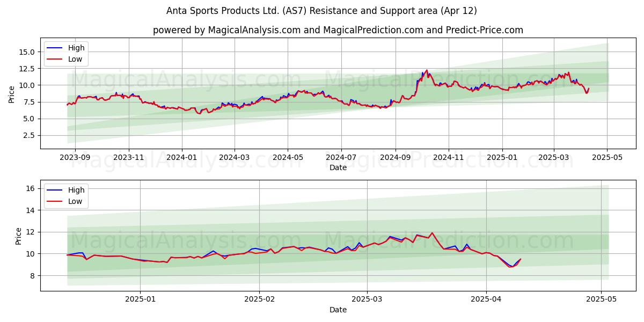This screenshot has height=322, width=644.
Task: Click the '8' y-axis value on the bottom chart
Action: pos(33,276)
